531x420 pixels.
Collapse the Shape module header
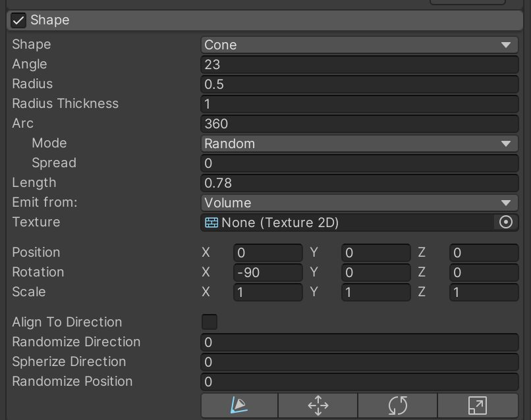coord(264,20)
